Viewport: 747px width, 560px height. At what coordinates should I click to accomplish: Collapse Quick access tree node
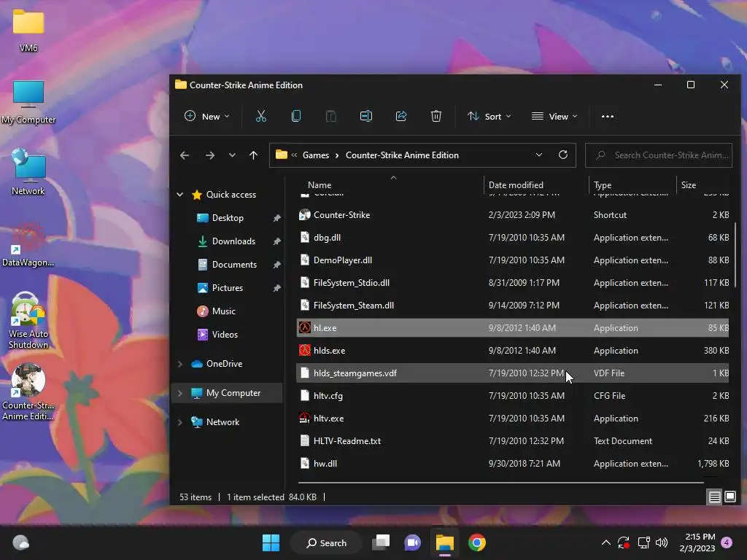(x=180, y=194)
